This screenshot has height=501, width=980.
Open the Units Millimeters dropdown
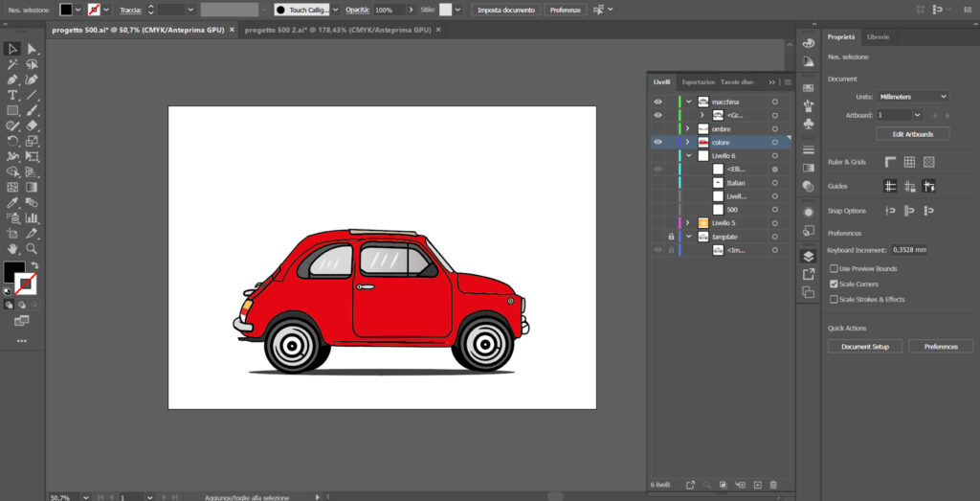coord(912,97)
